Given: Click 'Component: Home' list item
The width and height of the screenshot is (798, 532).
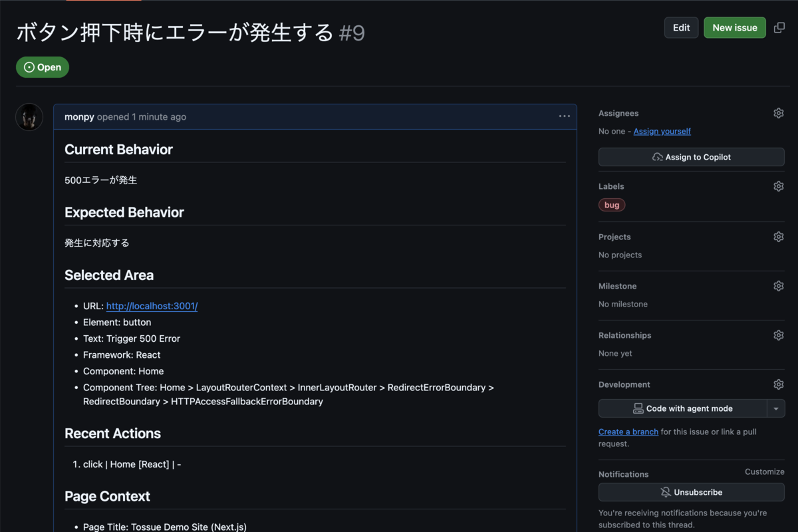Looking at the screenshot, I should [x=124, y=371].
